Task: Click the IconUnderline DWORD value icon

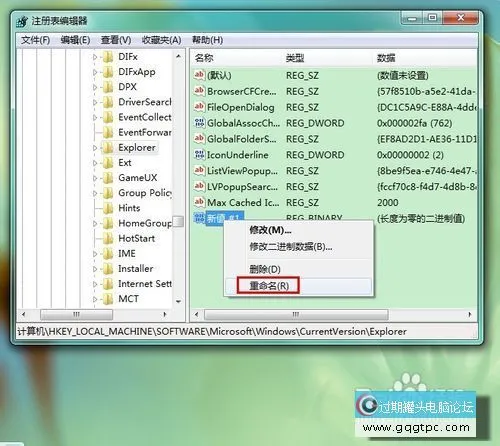Action: coord(199,155)
